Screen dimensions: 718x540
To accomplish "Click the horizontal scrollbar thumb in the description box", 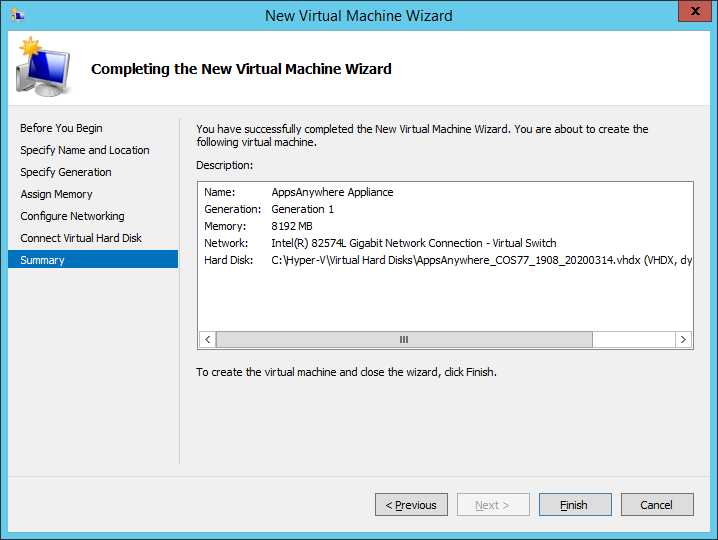I will click(403, 340).
